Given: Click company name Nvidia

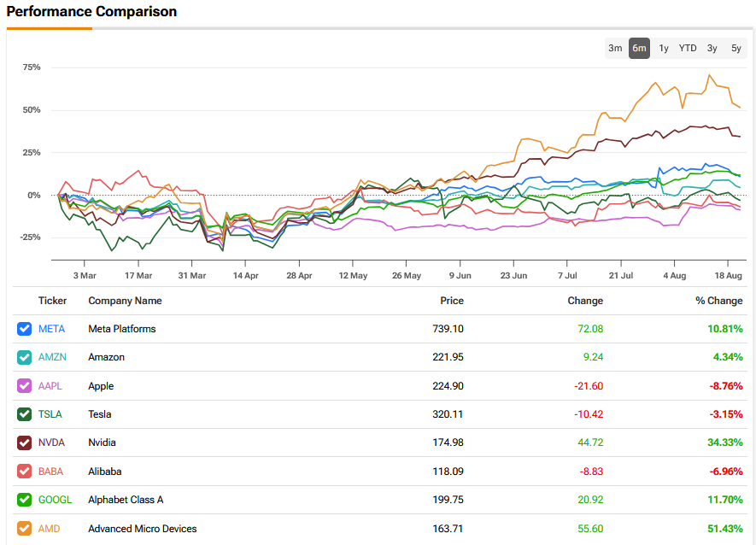Looking at the screenshot, I should pos(103,442).
